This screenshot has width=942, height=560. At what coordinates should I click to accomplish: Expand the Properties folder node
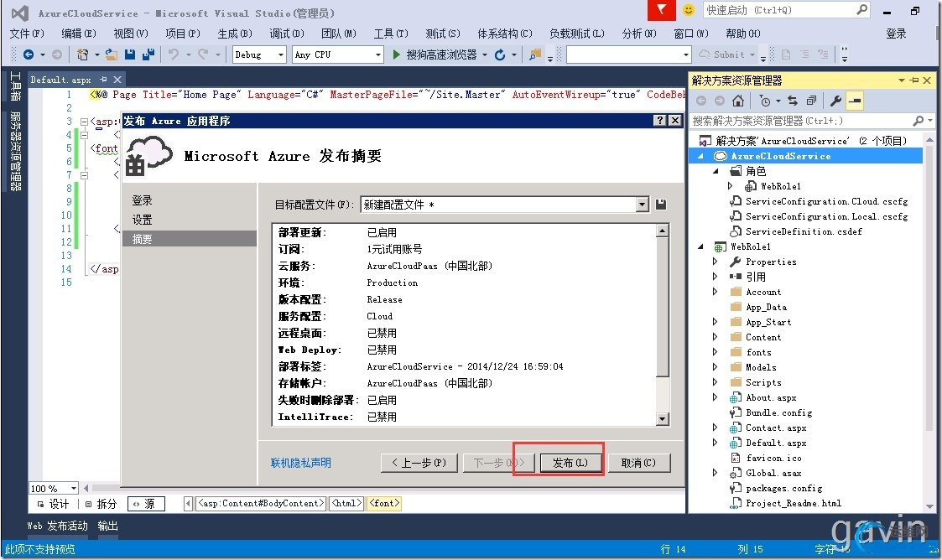[x=715, y=261]
